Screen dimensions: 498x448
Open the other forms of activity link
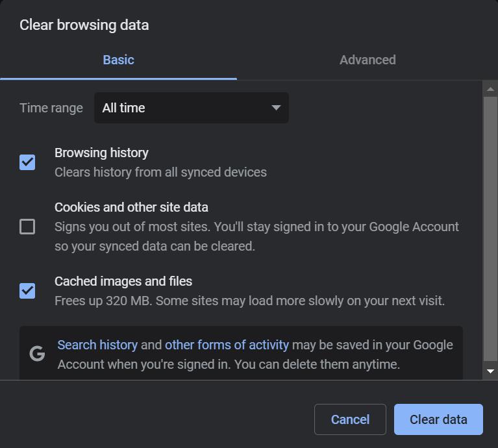coord(227,345)
